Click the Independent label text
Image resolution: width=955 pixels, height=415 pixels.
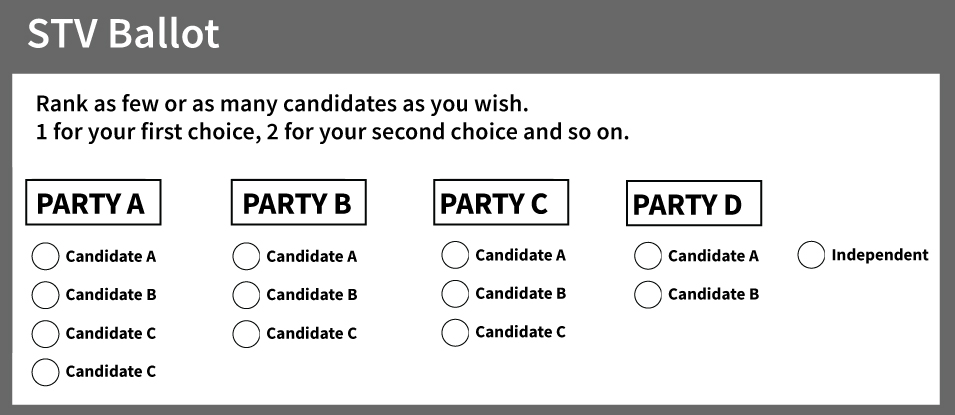coord(879,255)
